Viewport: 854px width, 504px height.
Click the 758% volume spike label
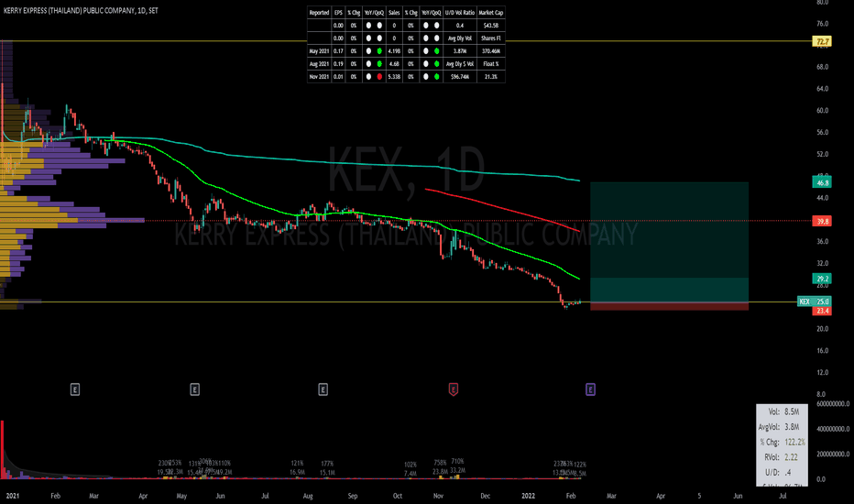pyautogui.click(x=440, y=463)
